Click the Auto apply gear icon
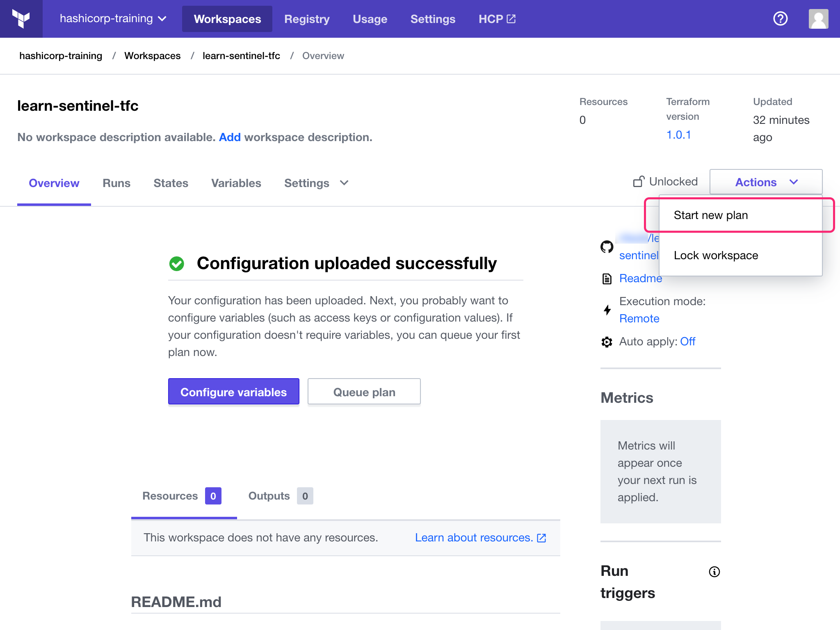 (x=607, y=342)
